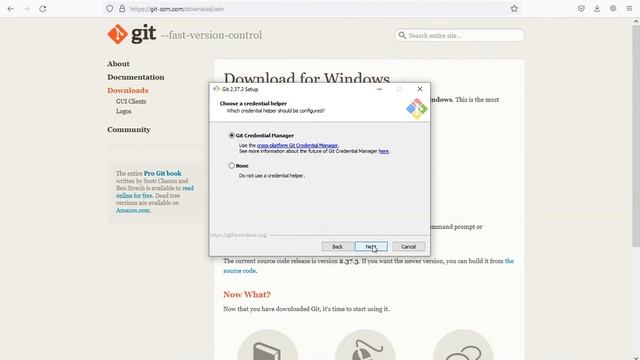Cancel the Git Setup installer

coord(409,247)
